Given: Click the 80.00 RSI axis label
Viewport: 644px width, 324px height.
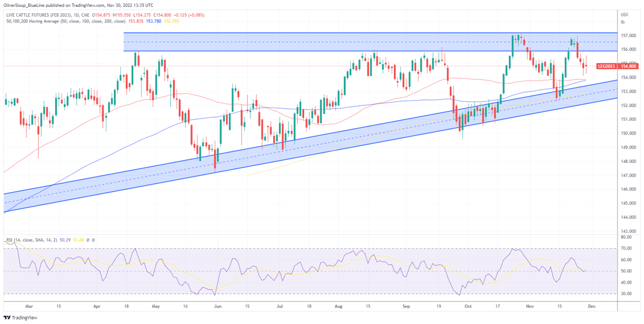Looking at the screenshot, I should (x=627, y=237).
